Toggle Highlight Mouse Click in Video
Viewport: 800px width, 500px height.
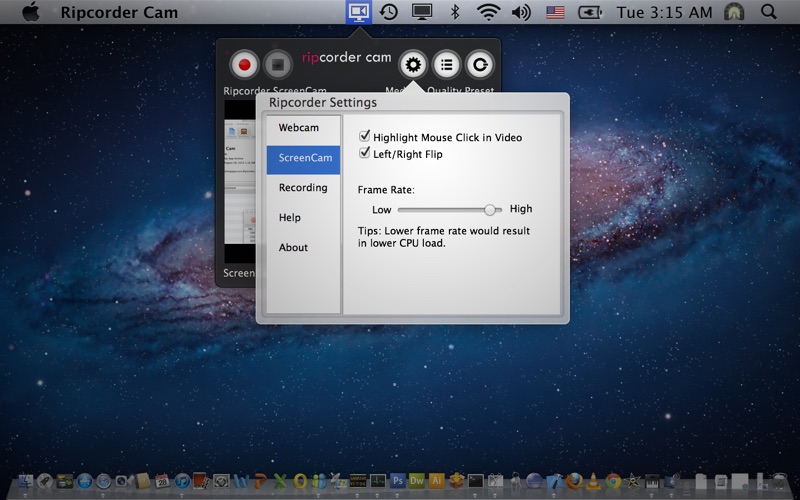pos(365,137)
